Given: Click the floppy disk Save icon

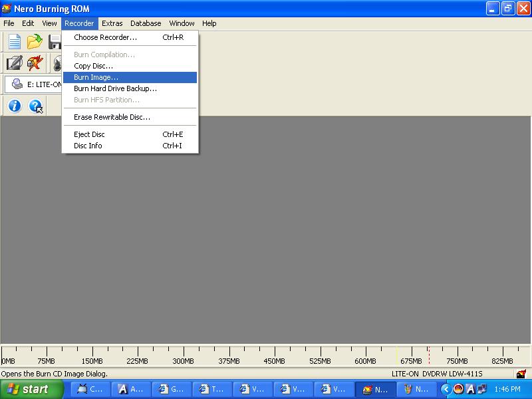Looking at the screenshot, I should click(x=55, y=42).
